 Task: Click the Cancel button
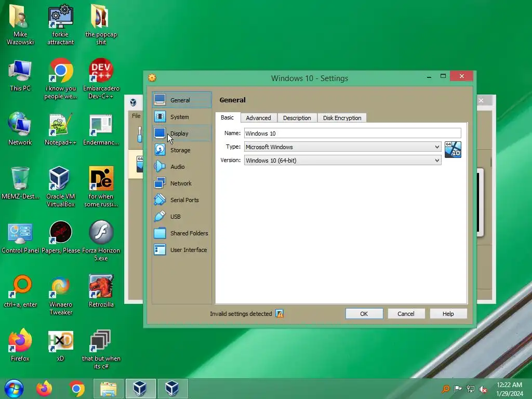point(406,314)
